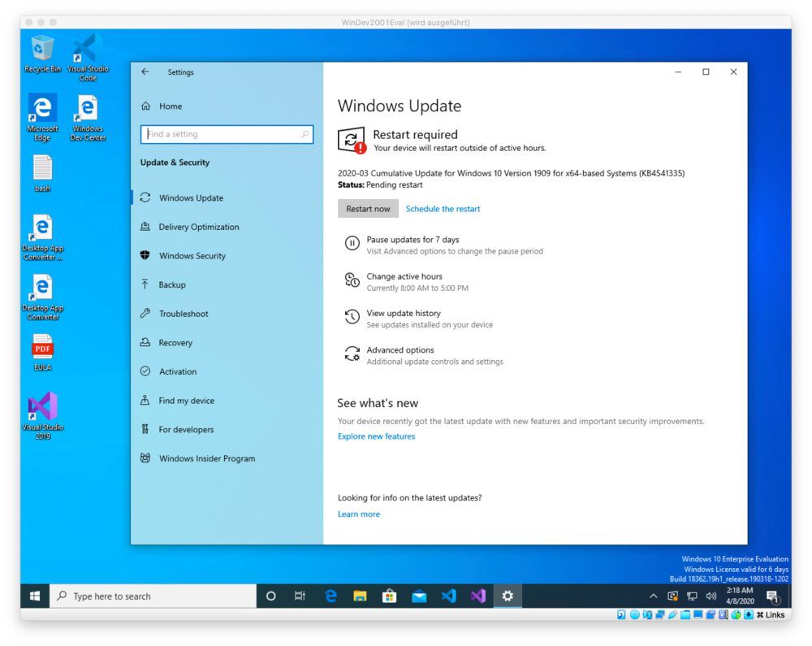This screenshot has height=646, width=812.
Task: Click the pause icon beside Pause updates
Action: click(351, 242)
